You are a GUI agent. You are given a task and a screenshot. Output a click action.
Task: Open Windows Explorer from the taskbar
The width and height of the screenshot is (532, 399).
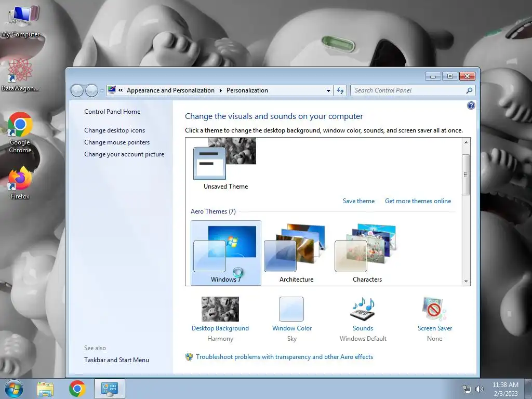[45, 389]
